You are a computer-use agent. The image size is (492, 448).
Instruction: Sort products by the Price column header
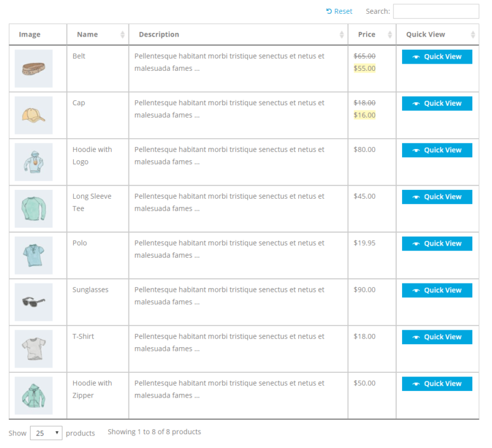(x=367, y=34)
